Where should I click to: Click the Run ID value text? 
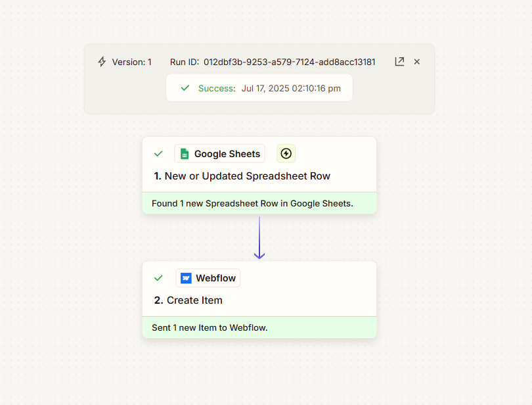pyautogui.click(x=290, y=62)
